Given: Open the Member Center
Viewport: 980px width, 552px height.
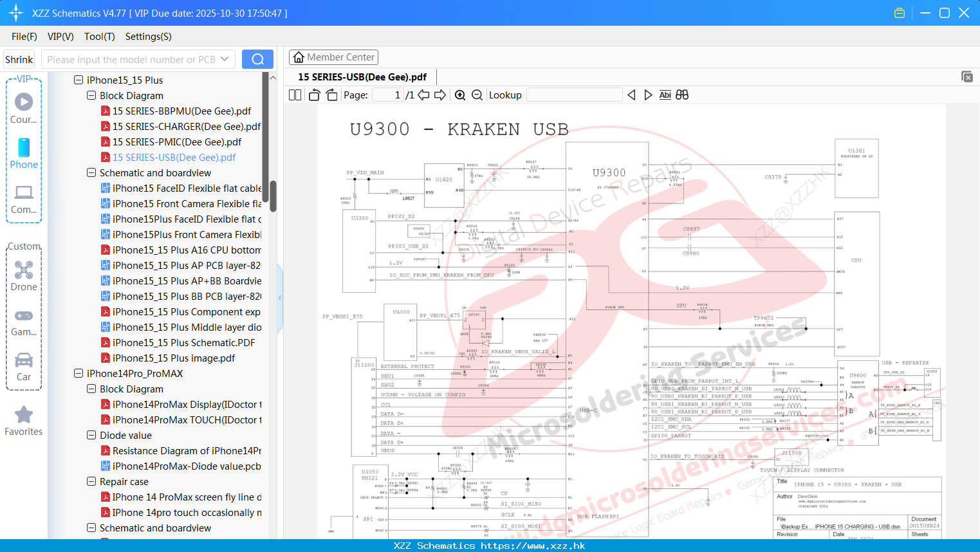Looking at the screenshot, I should tap(333, 57).
